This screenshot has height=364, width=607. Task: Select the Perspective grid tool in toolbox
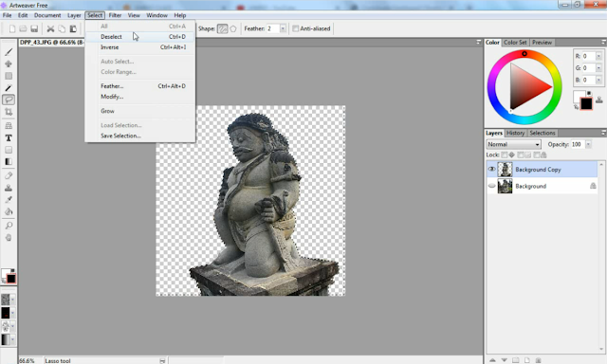9,126
